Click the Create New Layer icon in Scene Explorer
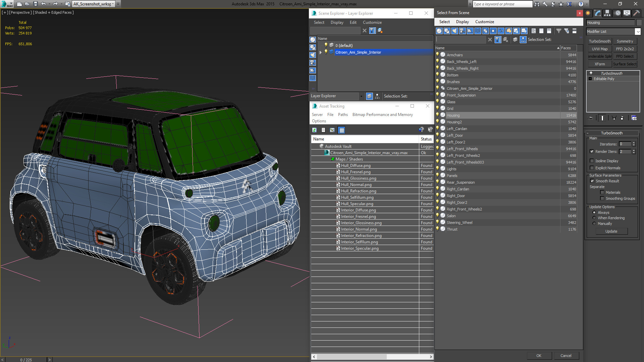The height and width of the screenshot is (362, 644). click(x=380, y=31)
